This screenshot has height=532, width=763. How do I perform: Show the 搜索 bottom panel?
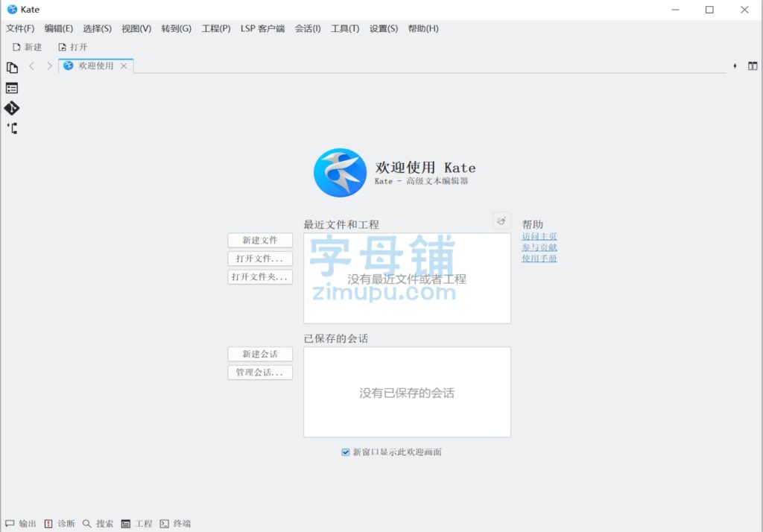(x=98, y=524)
